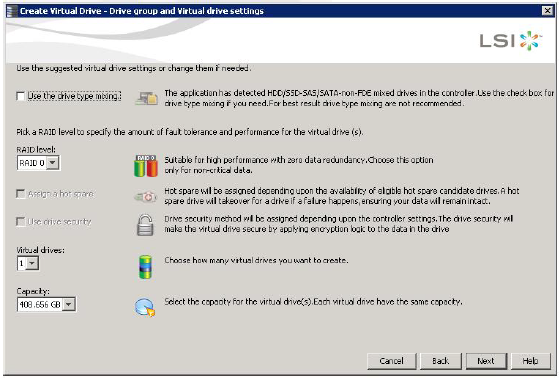This screenshot has height=378, width=559.
Task: Check the Assign a hot spare box
Action: pyautogui.click(x=21, y=194)
